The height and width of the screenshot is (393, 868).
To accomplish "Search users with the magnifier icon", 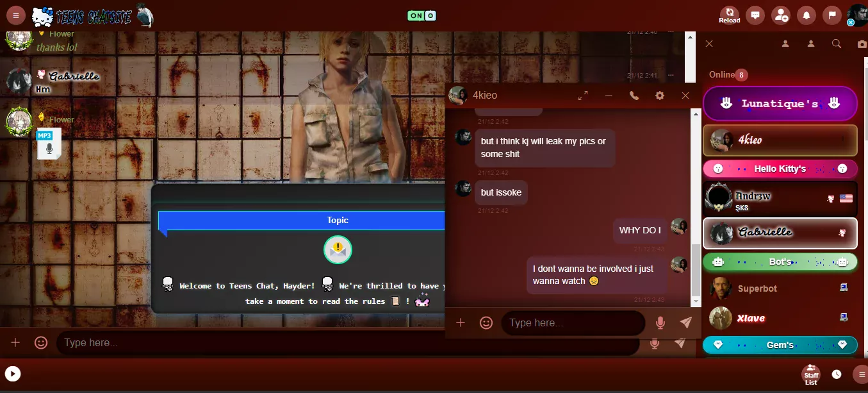I will (x=837, y=44).
